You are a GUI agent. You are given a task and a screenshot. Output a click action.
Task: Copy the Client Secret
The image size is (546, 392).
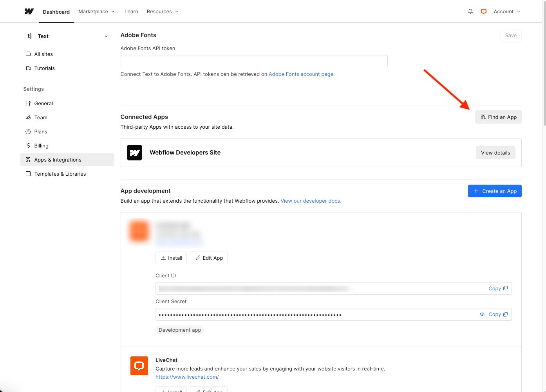coord(498,314)
